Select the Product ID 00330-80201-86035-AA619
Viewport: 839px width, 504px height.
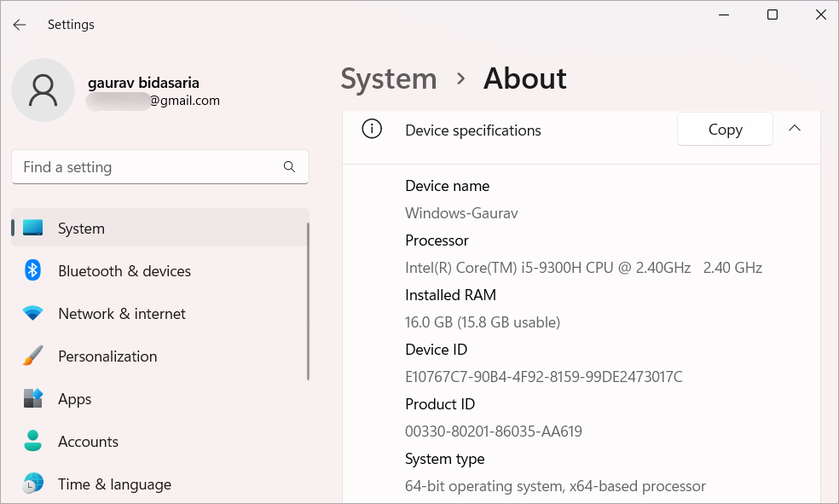click(x=494, y=432)
